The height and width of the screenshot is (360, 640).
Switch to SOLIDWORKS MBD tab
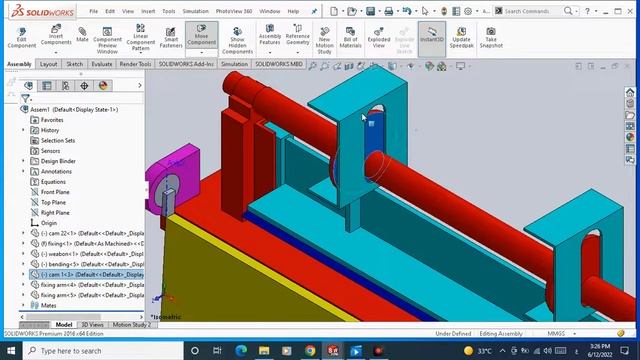(279, 64)
